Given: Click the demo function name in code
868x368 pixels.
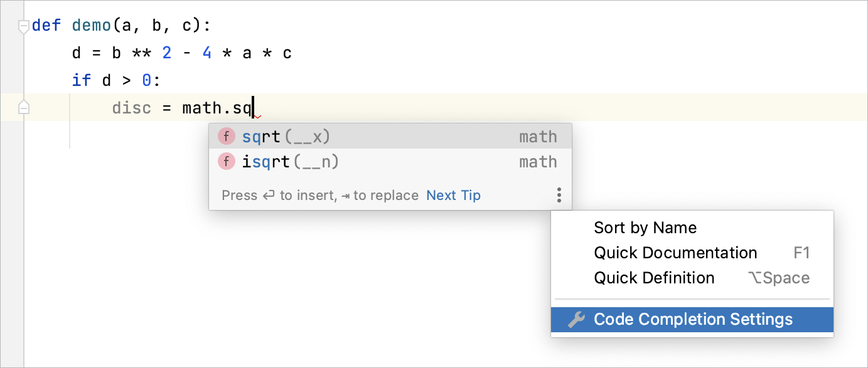Looking at the screenshot, I should coord(92,26).
